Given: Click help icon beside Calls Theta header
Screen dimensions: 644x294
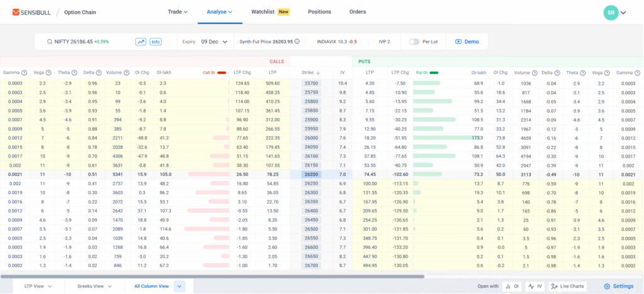Looking at the screenshot, I should pyautogui.click(x=74, y=73).
